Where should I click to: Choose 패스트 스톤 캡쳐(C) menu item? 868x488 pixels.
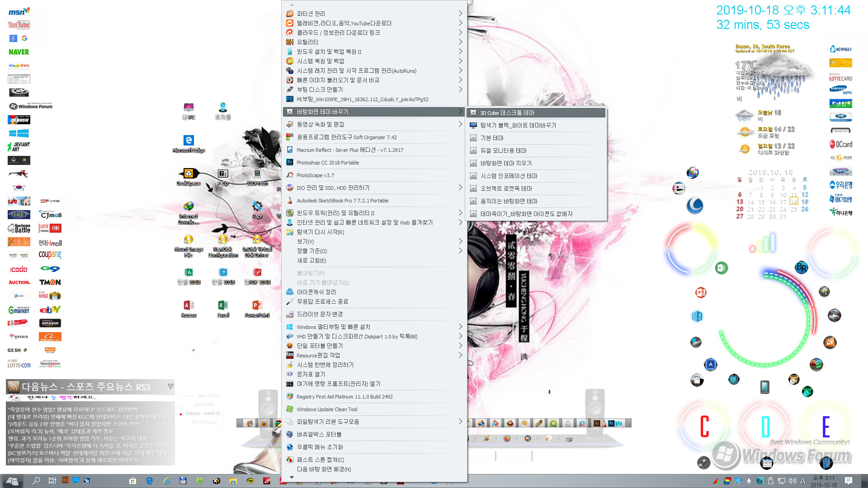click(374, 460)
